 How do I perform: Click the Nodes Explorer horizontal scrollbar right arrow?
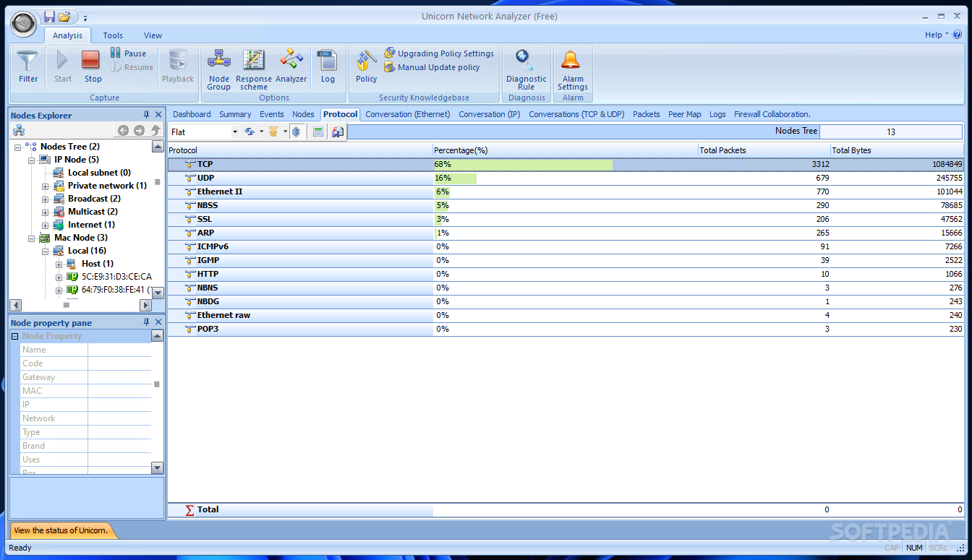pyautogui.click(x=146, y=306)
